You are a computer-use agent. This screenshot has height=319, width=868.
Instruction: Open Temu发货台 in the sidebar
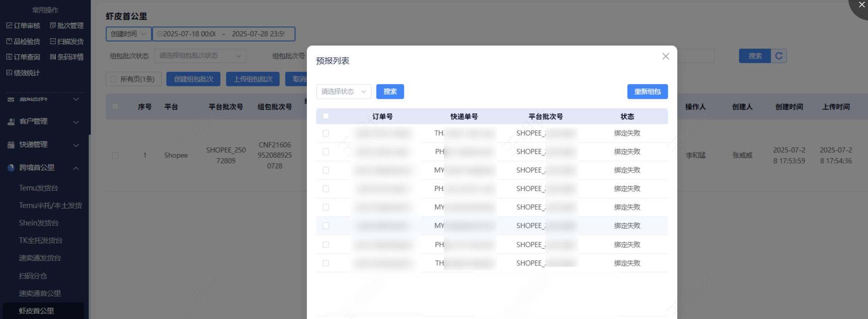(38, 188)
